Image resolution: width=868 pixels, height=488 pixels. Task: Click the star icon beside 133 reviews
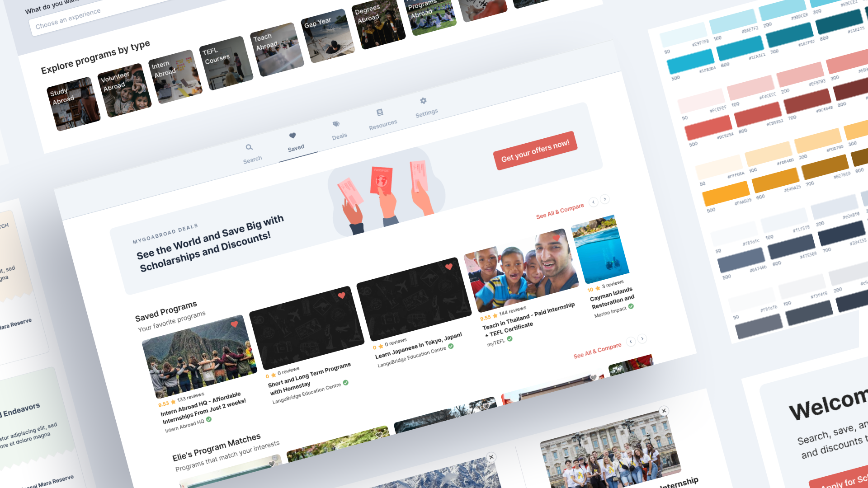[173, 402]
